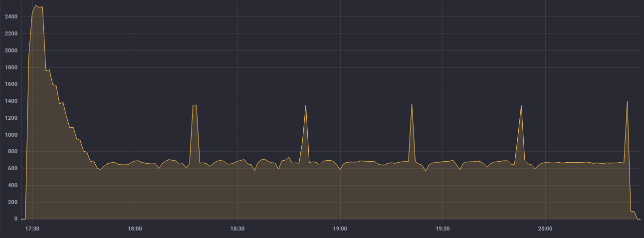644x238 pixels.
Task: Click the 20:00 time axis label
Action: pos(545,229)
